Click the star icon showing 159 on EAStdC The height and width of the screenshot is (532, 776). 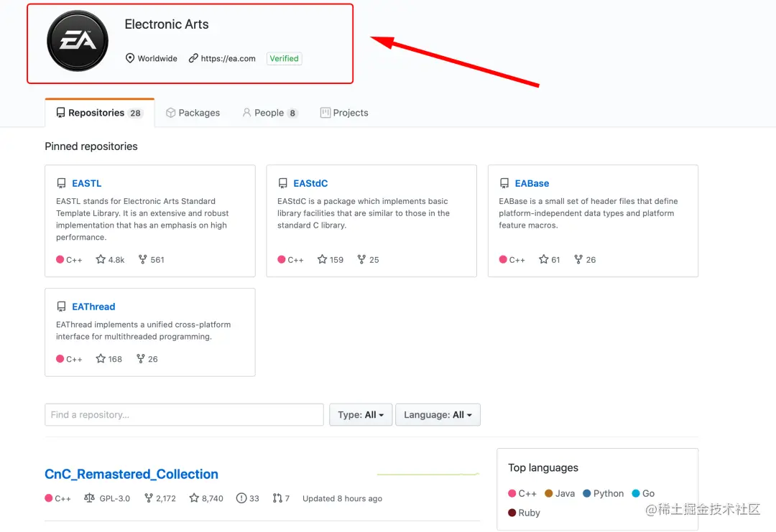click(x=322, y=259)
